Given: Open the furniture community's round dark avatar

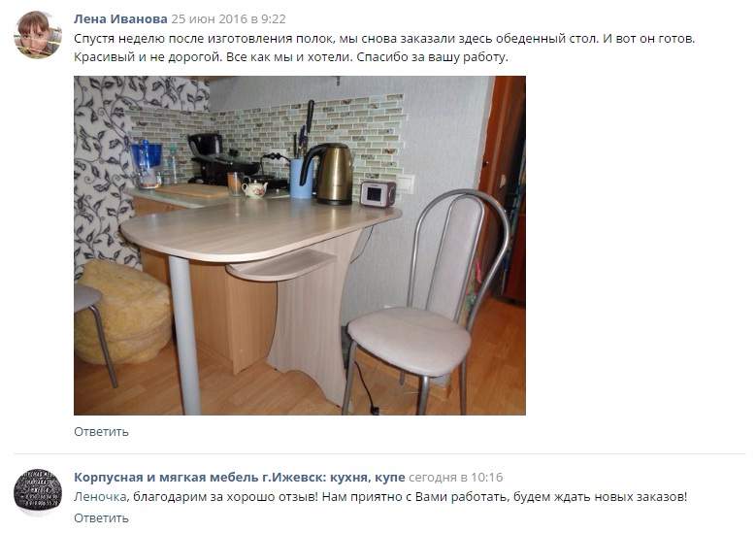Looking at the screenshot, I should click(x=38, y=490).
